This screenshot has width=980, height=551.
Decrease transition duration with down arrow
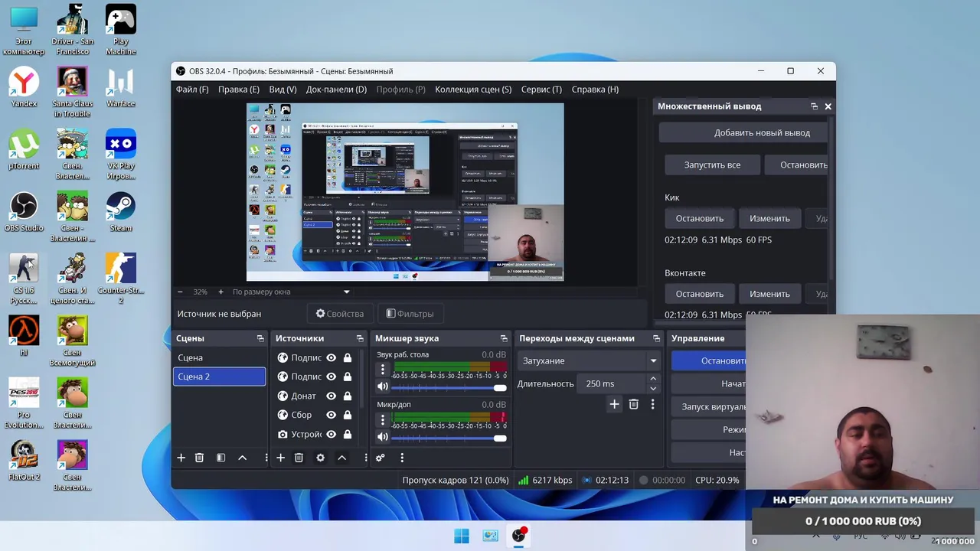click(653, 389)
